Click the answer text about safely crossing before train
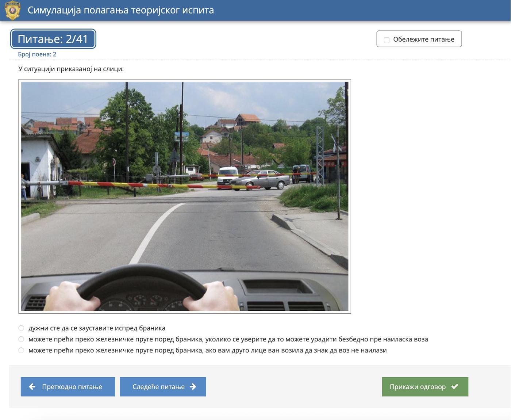The image size is (511, 420). pos(228,339)
